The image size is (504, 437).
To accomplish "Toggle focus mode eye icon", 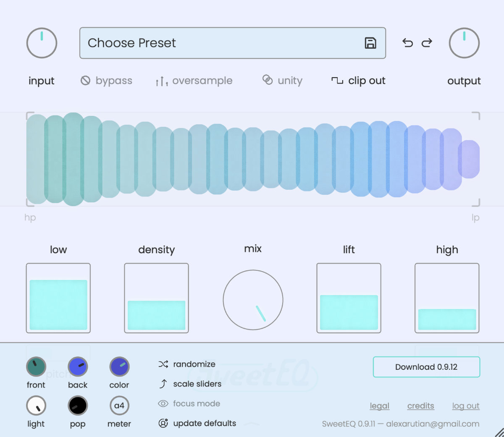I will pos(163,403).
